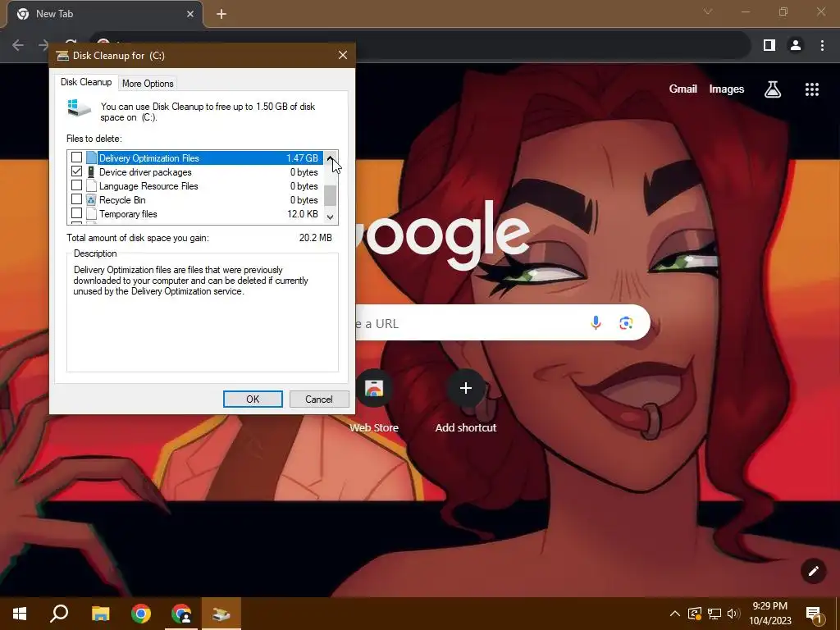This screenshot has width=840, height=630.
Task: Uncheck the Device driver packages checkbox
Action: point(76,171)
